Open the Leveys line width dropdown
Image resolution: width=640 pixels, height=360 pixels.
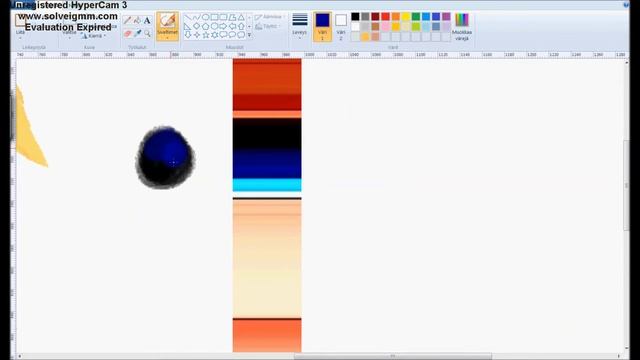tap(300, 27)
